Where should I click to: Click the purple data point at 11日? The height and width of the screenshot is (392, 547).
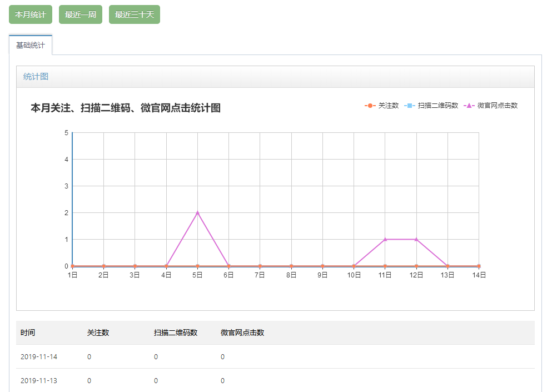tap(385, 240)
